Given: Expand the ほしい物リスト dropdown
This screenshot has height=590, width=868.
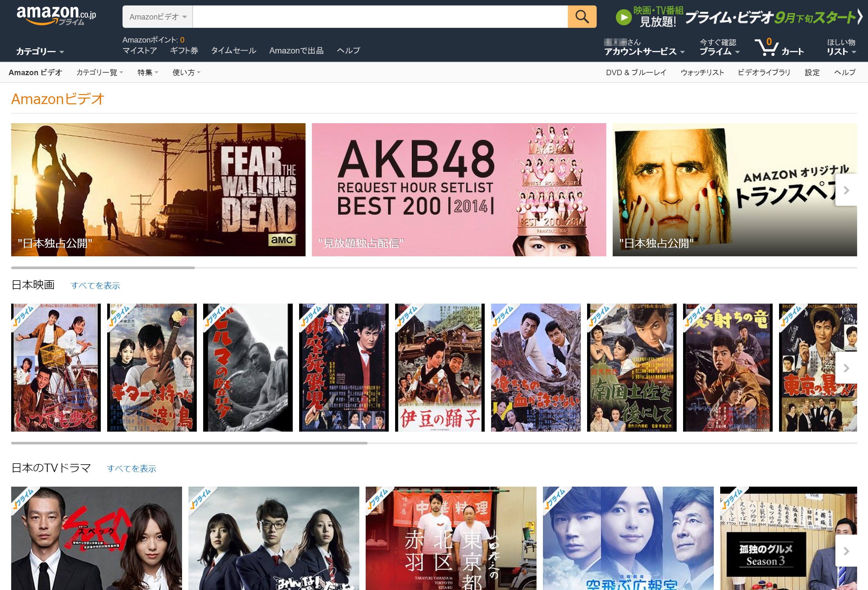Looking at the screenshot, I should (841, 47).
